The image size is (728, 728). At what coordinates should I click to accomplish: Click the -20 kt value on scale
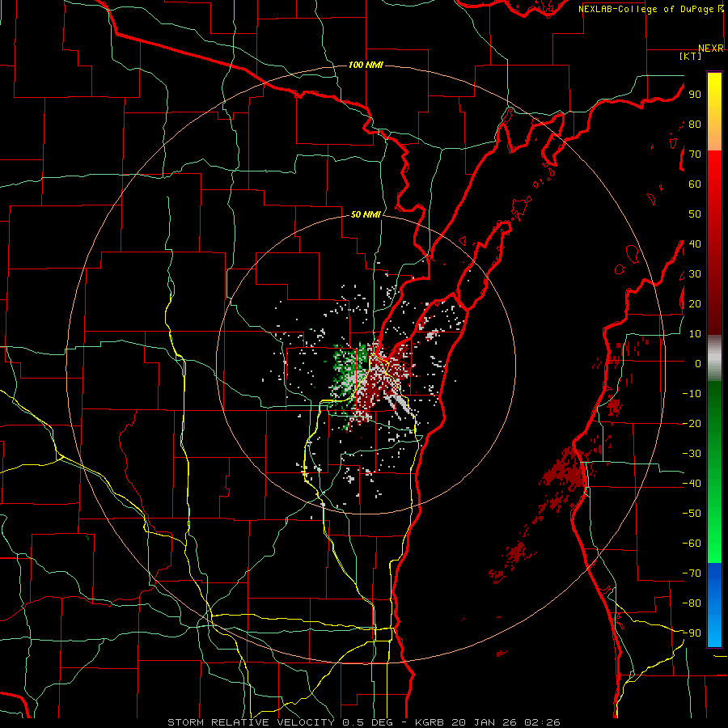click(692, 423)
